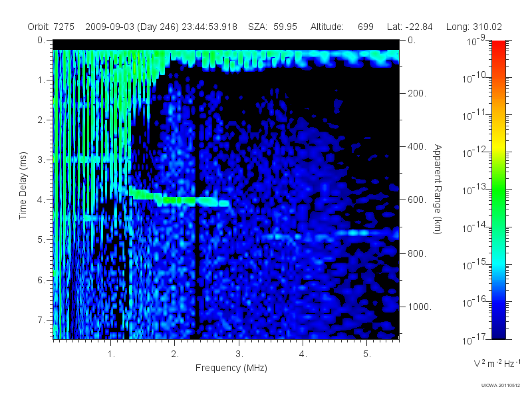Click the 'SZA: 59.95' value
The width and height of the screenshot is (532, 399).
273,27
